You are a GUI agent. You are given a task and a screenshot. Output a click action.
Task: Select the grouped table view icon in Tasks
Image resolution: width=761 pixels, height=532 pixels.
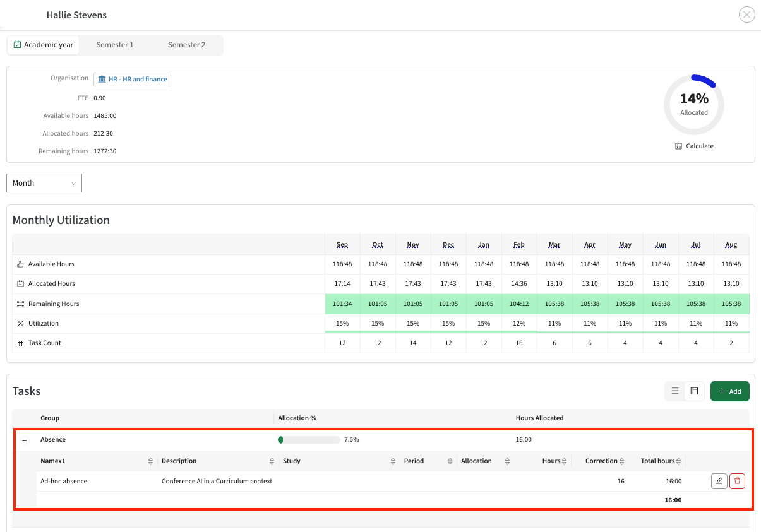694,391
